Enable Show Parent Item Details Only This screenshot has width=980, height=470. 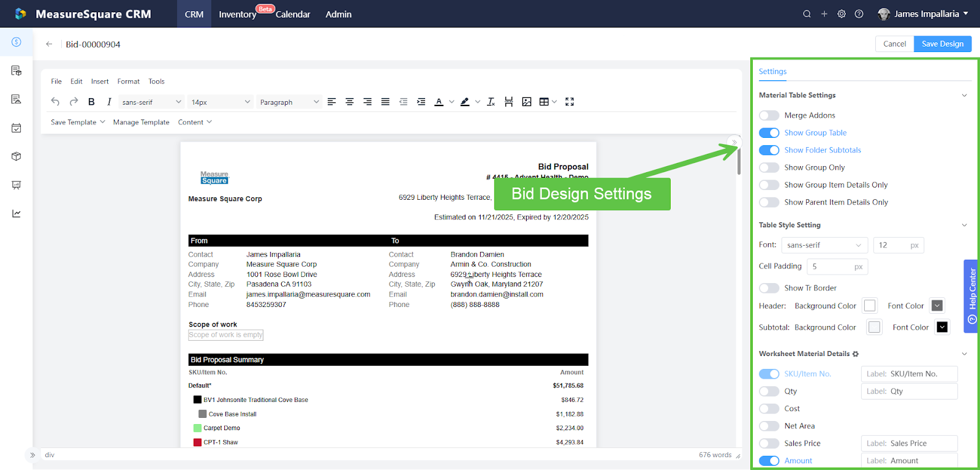pyautogui.click(x=769, y=202)
